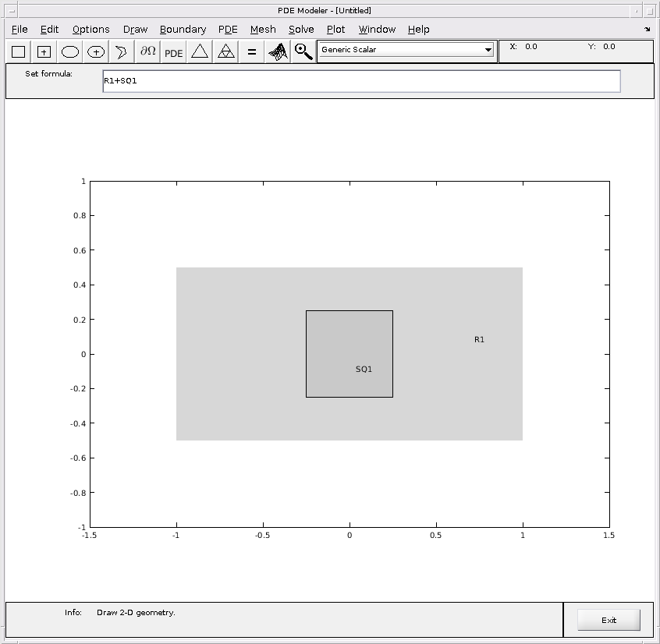Activate the zoom magnifier tool
660x644 pixels.
[x=303, y=51]
